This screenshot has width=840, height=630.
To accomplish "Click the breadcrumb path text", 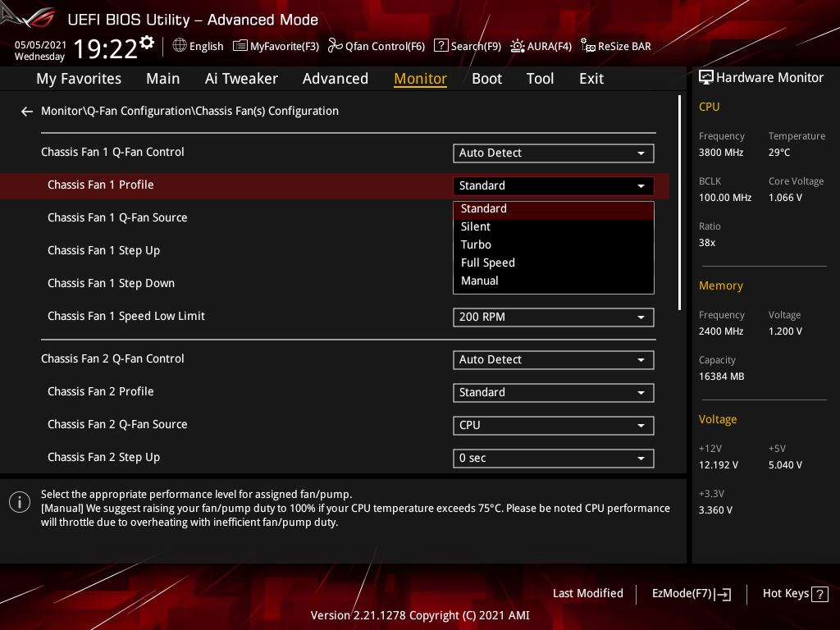I will pos(189,111).
